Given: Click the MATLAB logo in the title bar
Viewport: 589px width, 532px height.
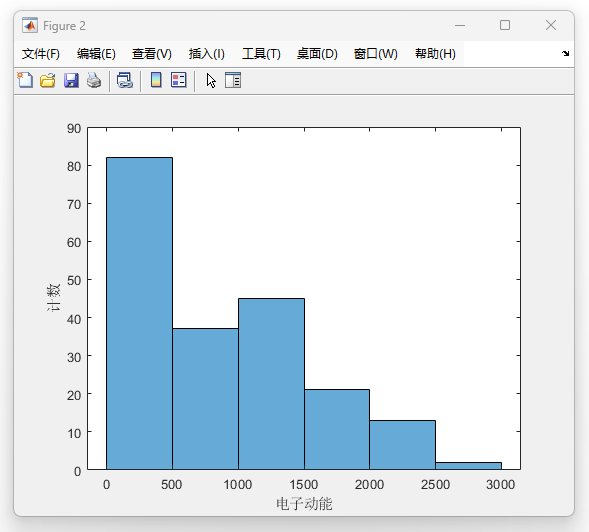Looking at the screenshot, I should [x=30, y=26].
